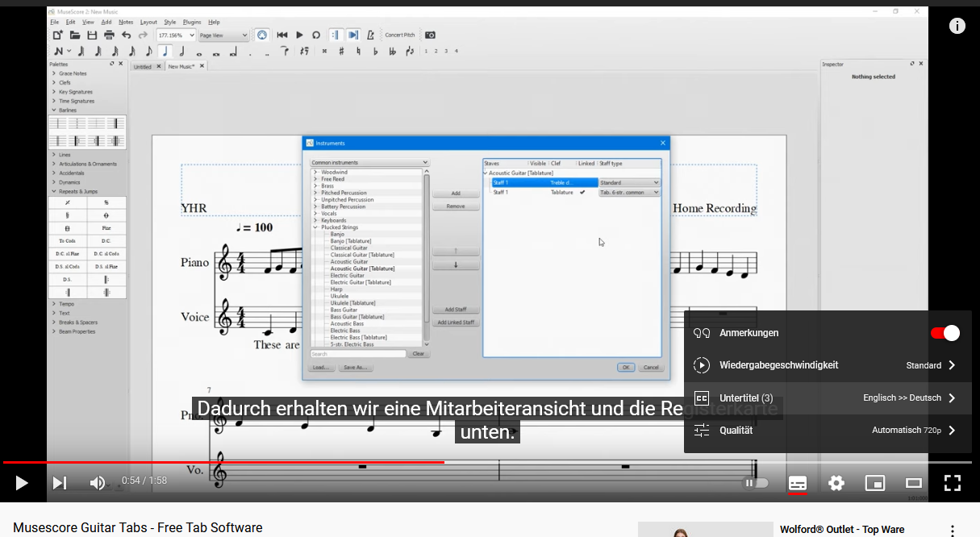
Task: Click the flip stem direction icon
Action: (410, 51)
